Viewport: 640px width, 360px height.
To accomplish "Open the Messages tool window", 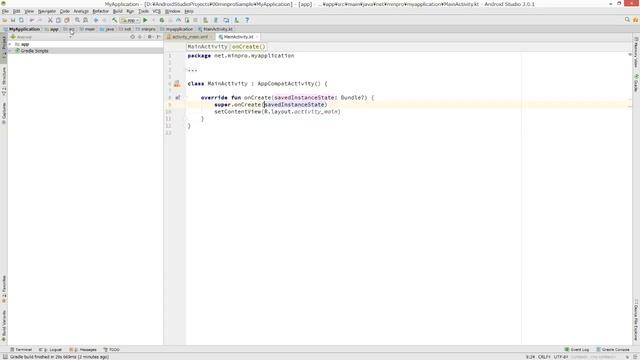I will click(83, 350).
